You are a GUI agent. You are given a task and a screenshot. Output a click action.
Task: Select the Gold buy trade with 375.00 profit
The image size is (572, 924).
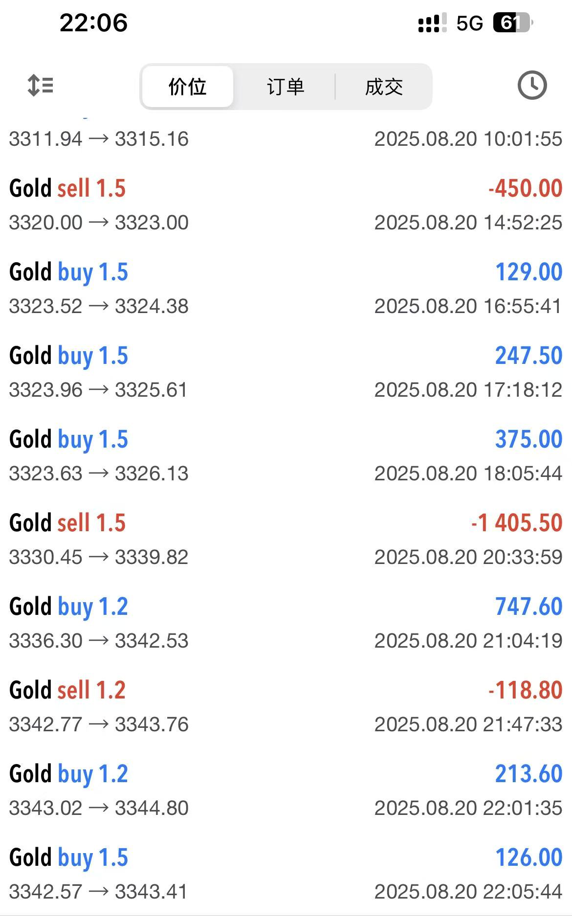[x=286, y=456]
